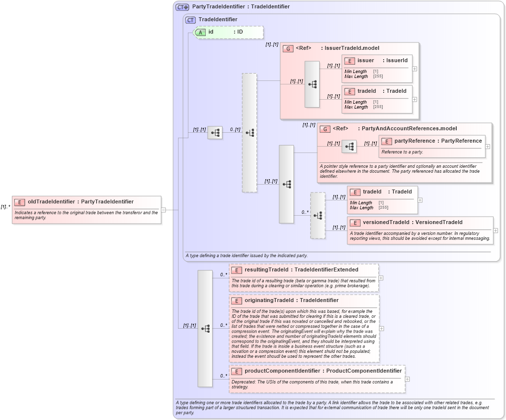Toggle the resultingTradeId plus expander
The height and width of the screenshot is (420, 506).
(x=381, y=277)
